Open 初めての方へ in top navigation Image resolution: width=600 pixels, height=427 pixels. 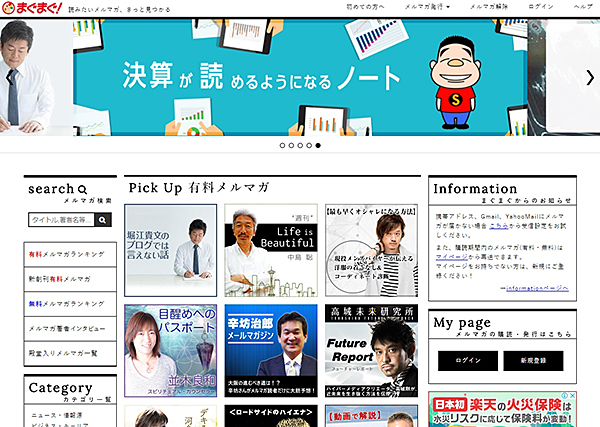point(364,7)
